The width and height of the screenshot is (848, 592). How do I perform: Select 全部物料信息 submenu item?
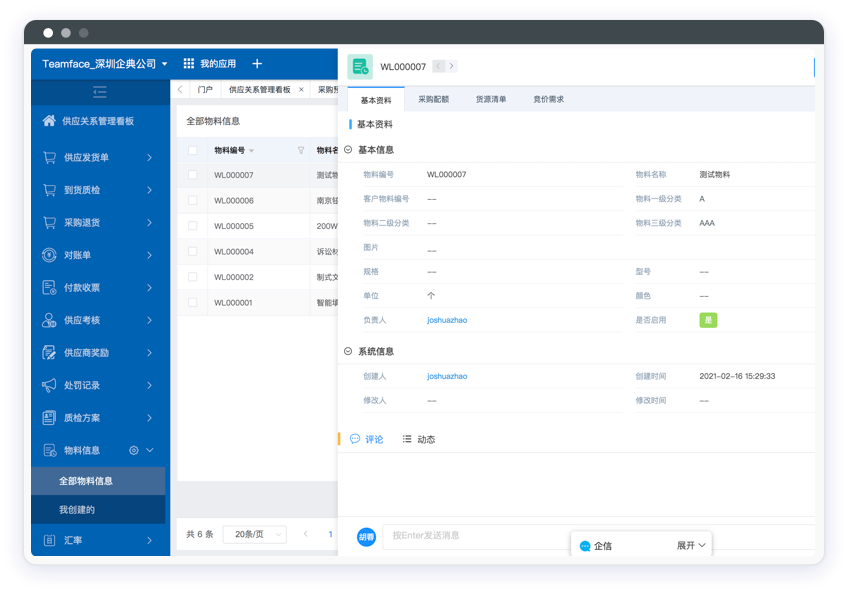click(x=98, y=481)
